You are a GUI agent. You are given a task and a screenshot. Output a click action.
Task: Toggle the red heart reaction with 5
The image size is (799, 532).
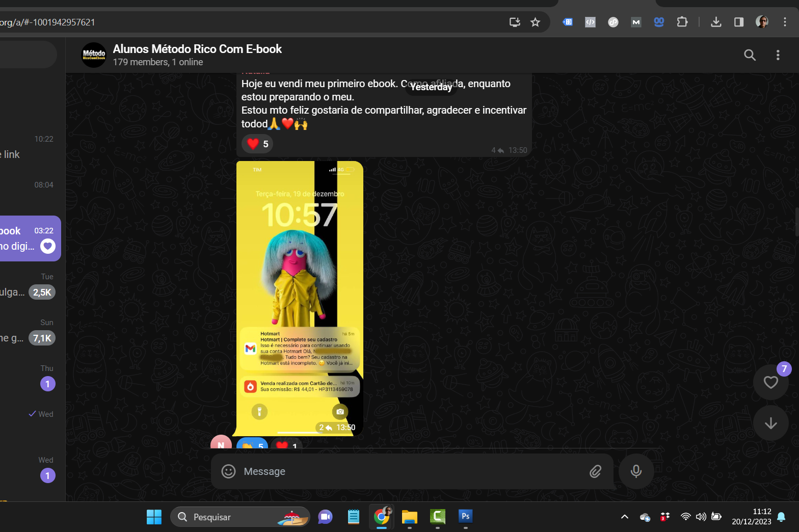coord(257,144)
